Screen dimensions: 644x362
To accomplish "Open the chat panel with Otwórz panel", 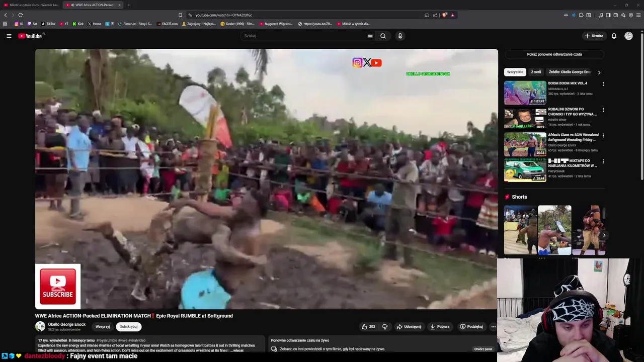I will point(483,349).
